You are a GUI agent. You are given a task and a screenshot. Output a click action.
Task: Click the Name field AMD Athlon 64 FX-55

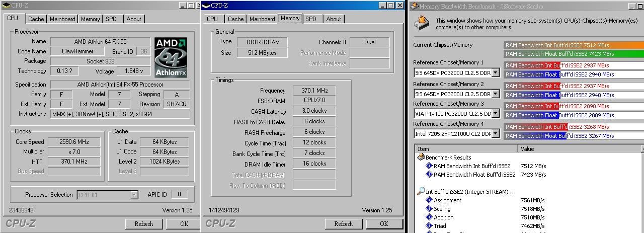click(x=100, y=42)
